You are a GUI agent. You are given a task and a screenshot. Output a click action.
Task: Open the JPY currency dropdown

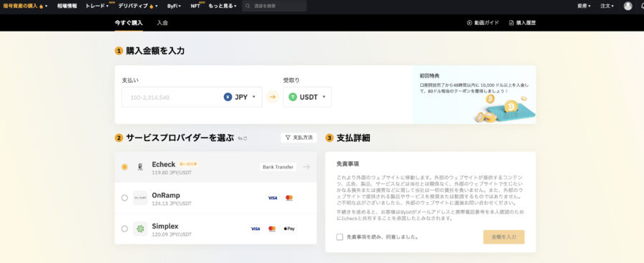click(240, 97)
